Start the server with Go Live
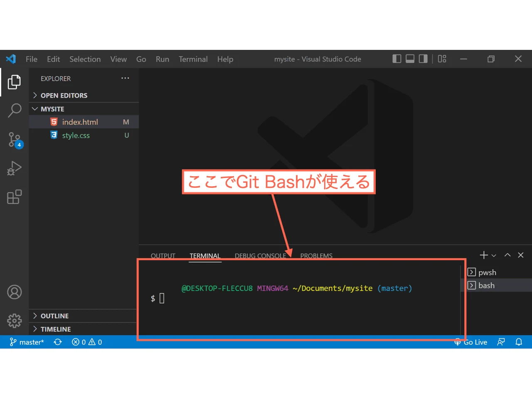Image resolution: width=532 pixels, height=399 pixels. 471,342
